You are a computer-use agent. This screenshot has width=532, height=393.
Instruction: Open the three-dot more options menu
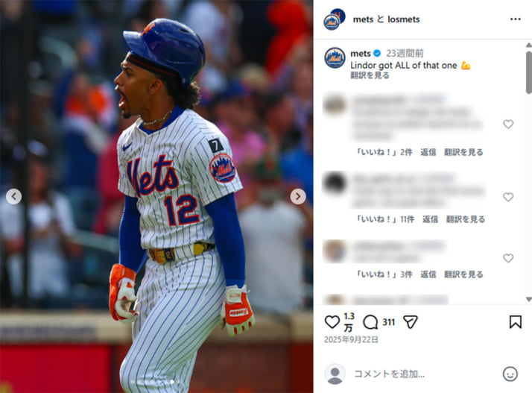[515, 19]
